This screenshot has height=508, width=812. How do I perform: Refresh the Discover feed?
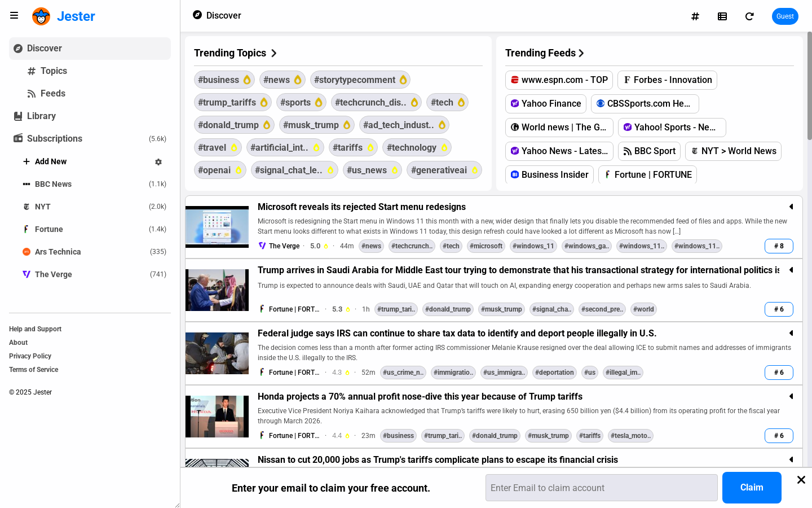tap(749, 16)
